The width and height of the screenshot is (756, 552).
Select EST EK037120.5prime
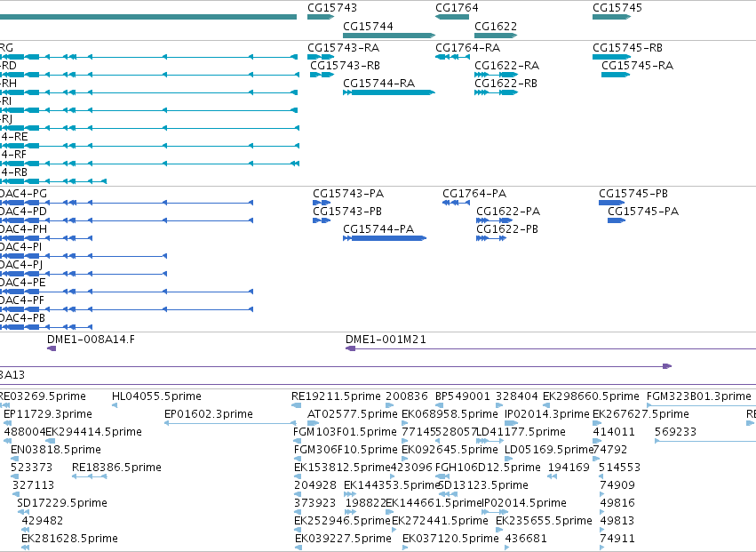point(450,539)
